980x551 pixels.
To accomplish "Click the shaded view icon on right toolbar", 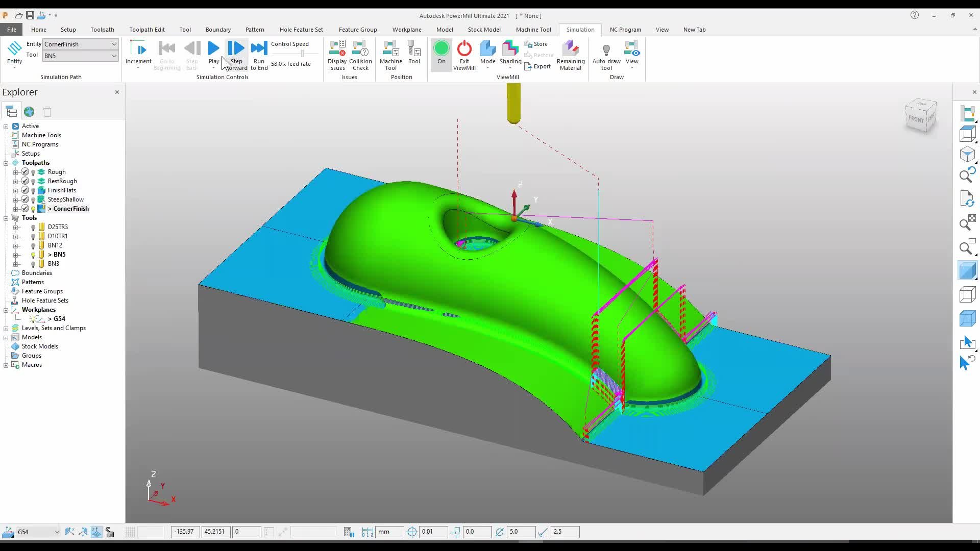I will (967, 270).
